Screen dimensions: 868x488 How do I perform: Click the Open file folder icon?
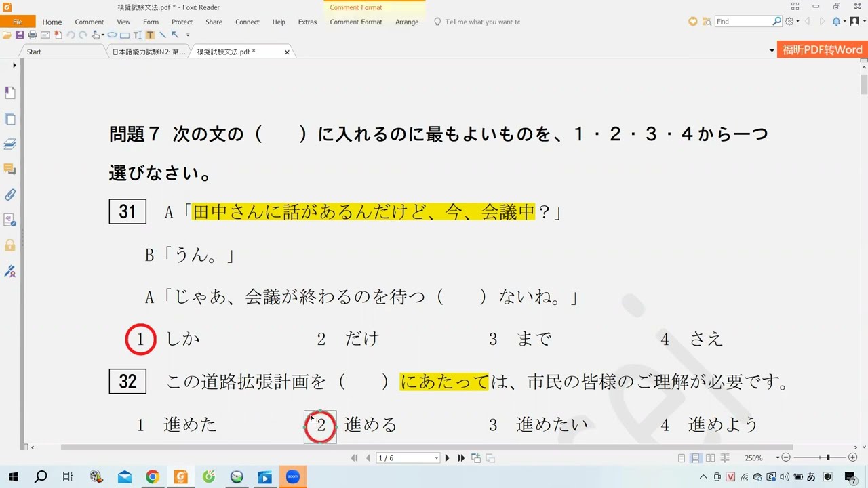[x=7, y=35]
